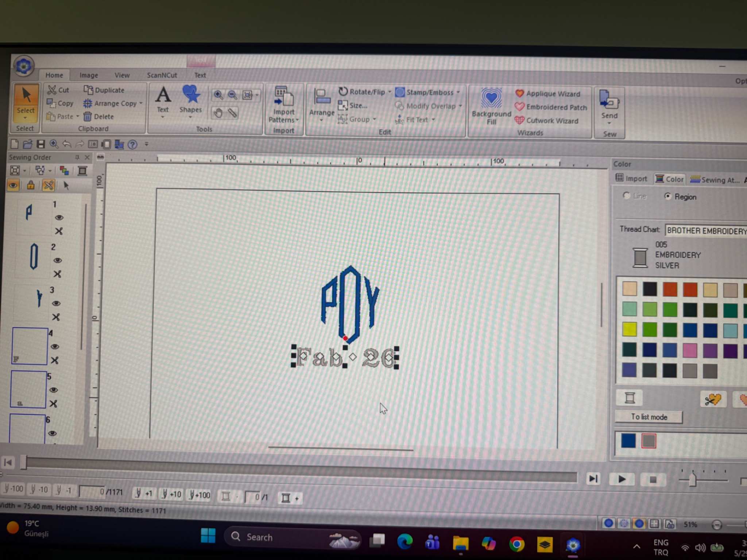This screenshot has height=560, width=747.
Task: Play the stitch simulation
Action: pos(622,479)
